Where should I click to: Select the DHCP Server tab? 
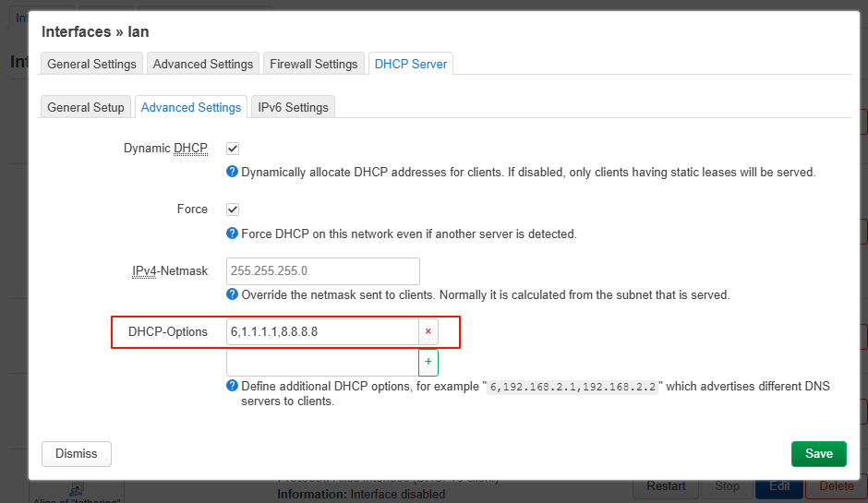411,64
